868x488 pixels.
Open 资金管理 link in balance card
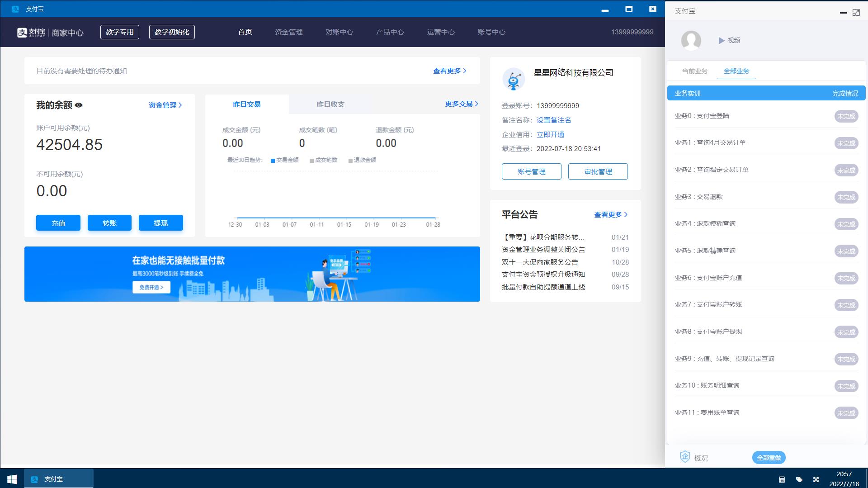click(165, 105)
